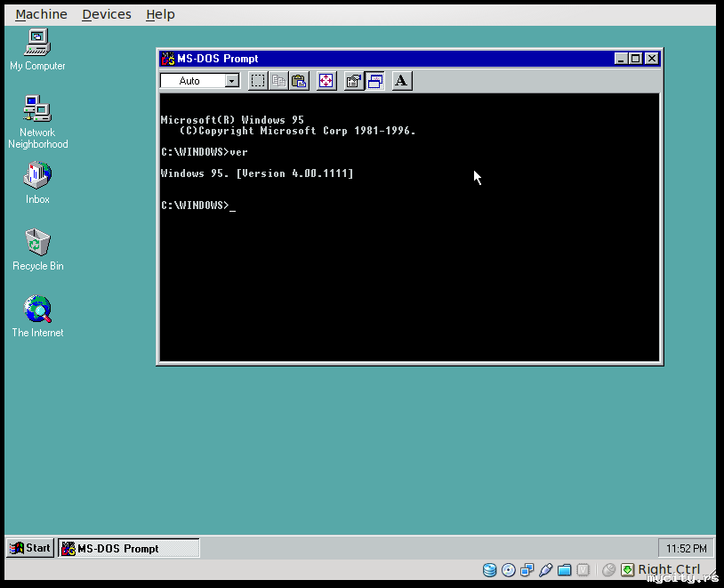Click the video capture status icon
The width and height of the screenshot is (724, 588).
[x=583, y=570]
